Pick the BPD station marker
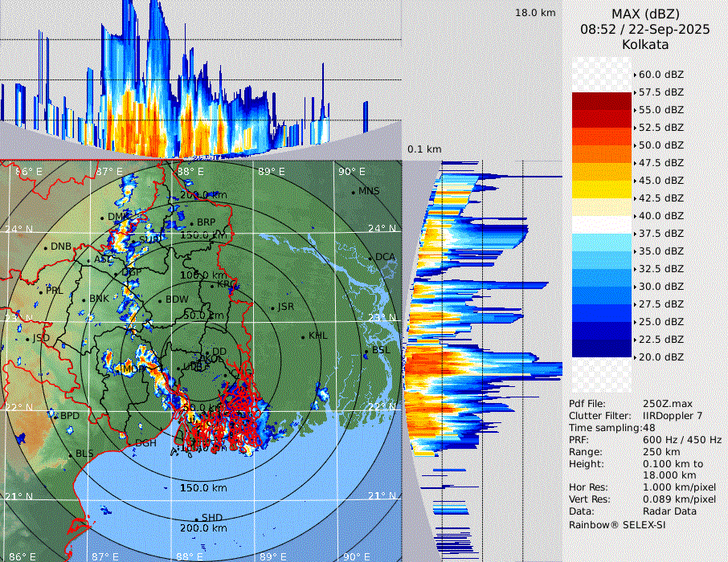 pyautogui.click(x=55, y=416)
